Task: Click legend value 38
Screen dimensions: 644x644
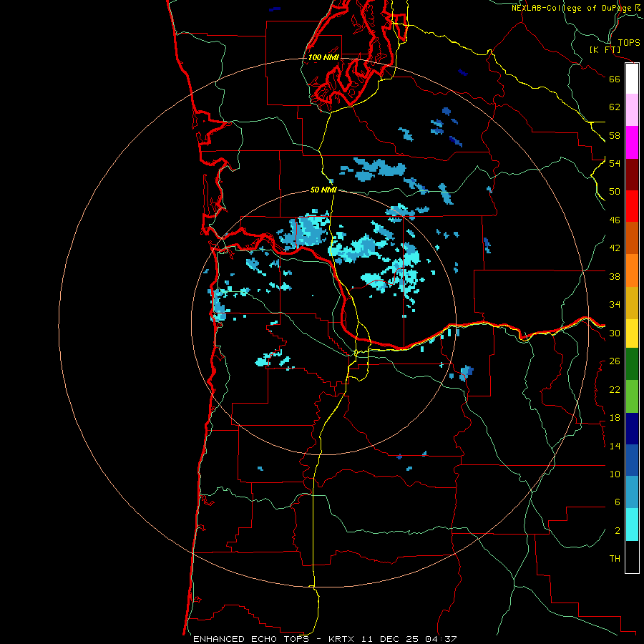Action: click(x=615, y=276)
